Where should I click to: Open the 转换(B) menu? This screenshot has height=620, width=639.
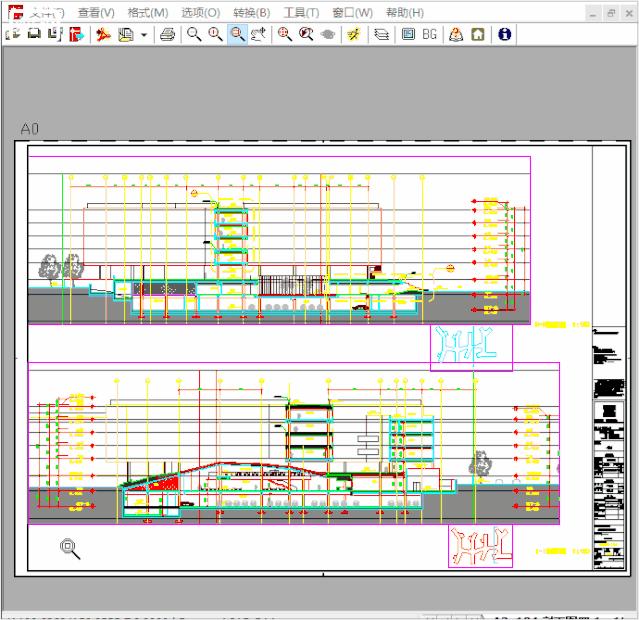coord(251,13)
